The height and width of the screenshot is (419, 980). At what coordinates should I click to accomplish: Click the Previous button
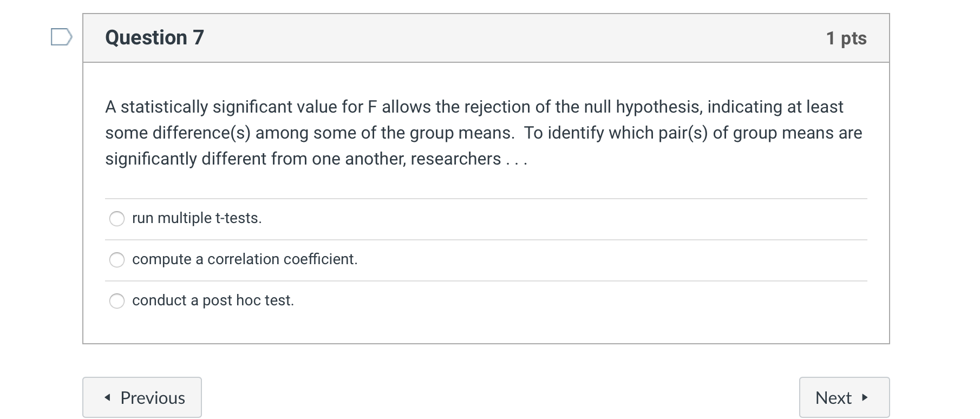[x=142, y=397]
